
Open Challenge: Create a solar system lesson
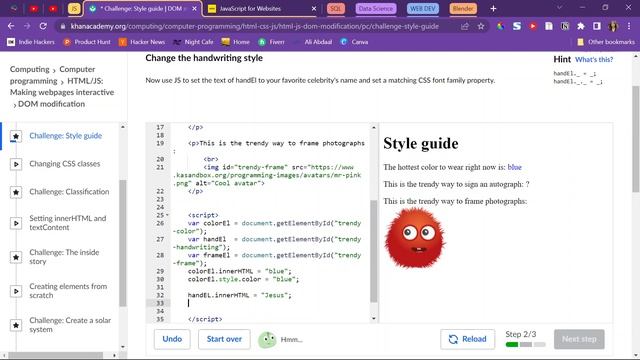(x=70, y=325)
